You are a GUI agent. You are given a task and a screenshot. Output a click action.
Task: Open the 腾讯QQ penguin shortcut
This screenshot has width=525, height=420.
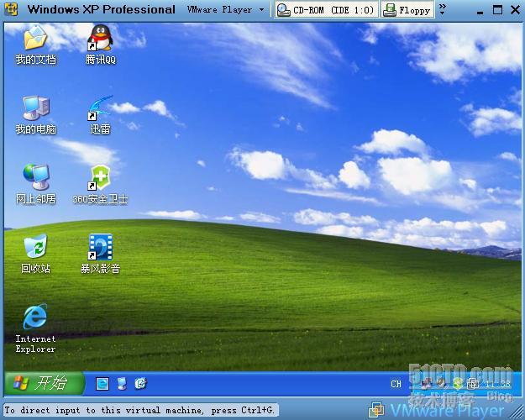(x=100, y=45)
